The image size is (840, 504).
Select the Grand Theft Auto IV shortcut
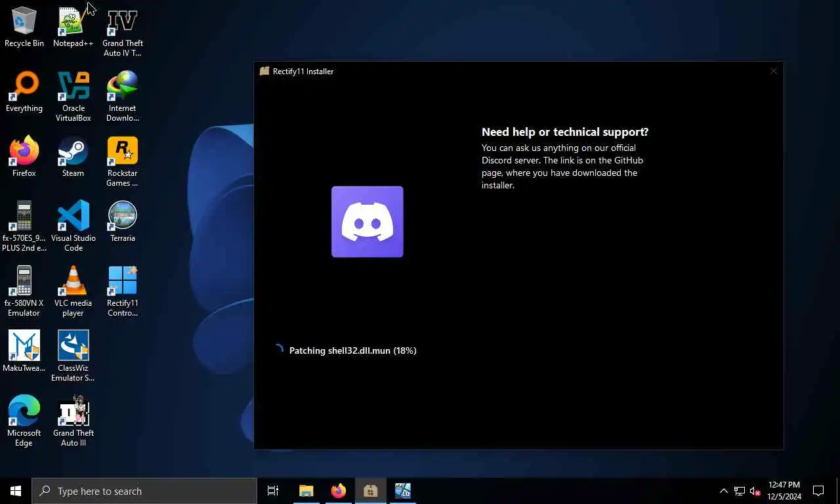(x=122, y=32)
